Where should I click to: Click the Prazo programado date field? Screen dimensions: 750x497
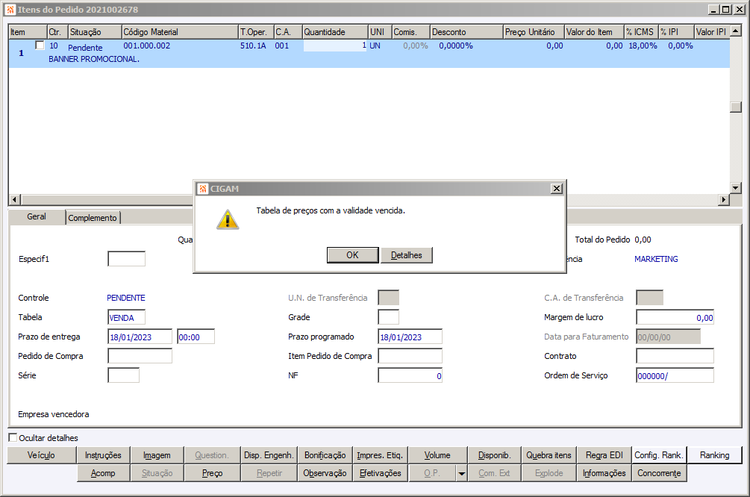(410, 337)
